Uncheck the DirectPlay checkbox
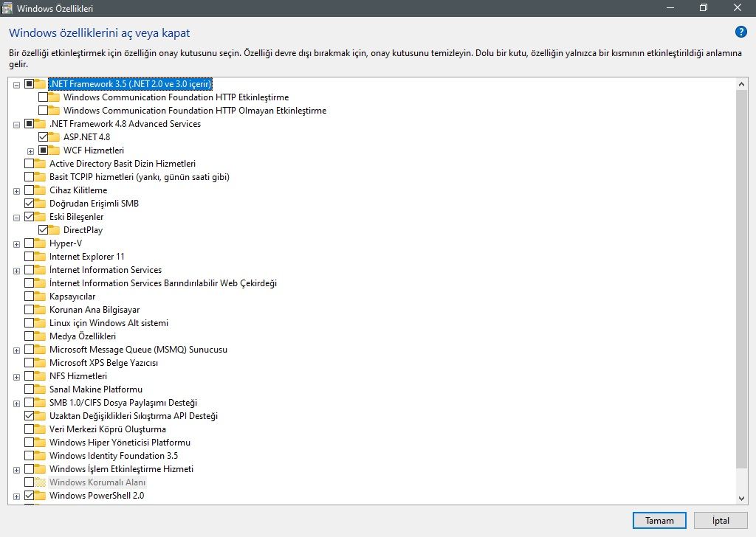Screen dimensions: 756x537 43,230
